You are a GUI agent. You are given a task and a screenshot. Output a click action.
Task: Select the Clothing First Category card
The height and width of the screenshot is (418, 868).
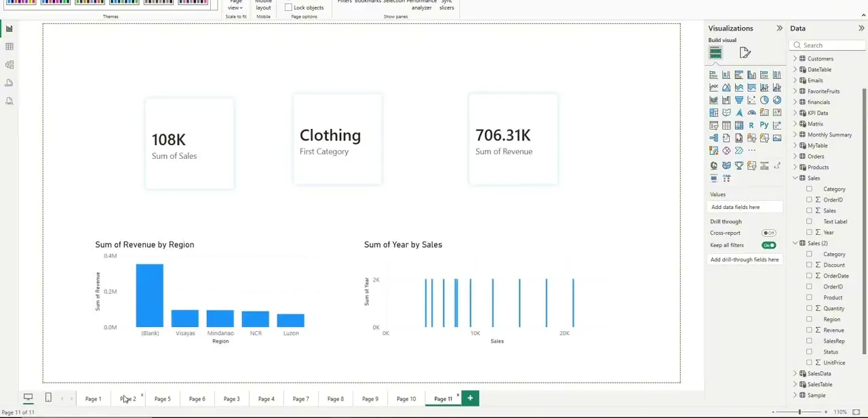pyautogui.click(x=338, y=140)
